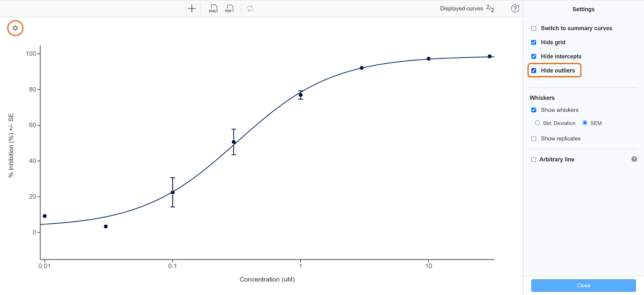Close the Settings panel

583,285
